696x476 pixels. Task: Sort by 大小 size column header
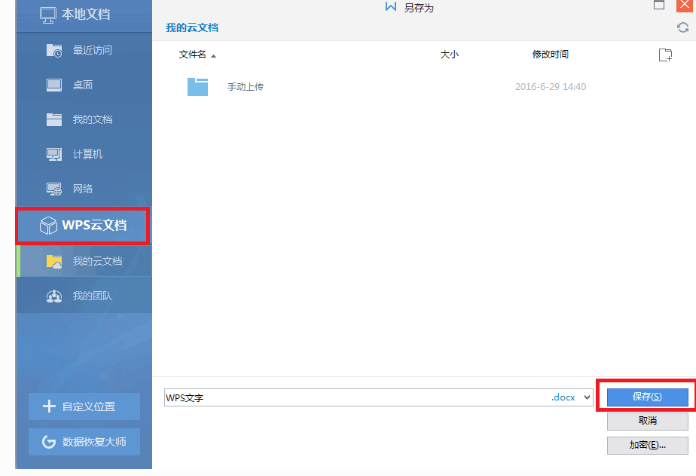point(449,55)
